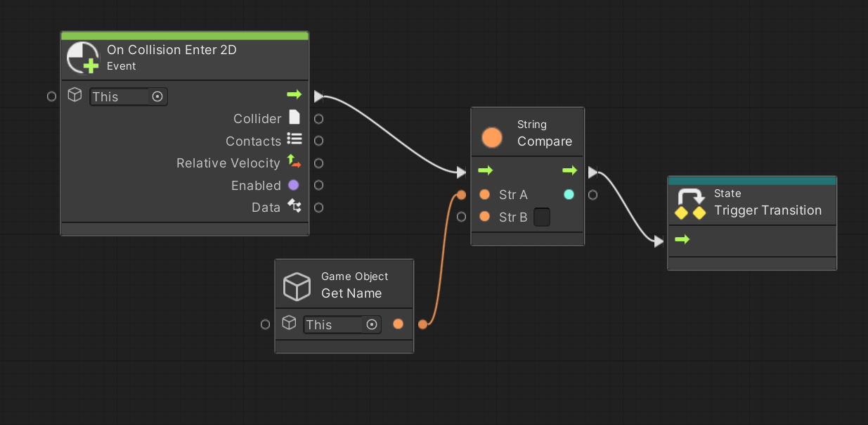Click the orange Str B input icon
The height and width of the screenshot is (425, 868).
point(484,217)
